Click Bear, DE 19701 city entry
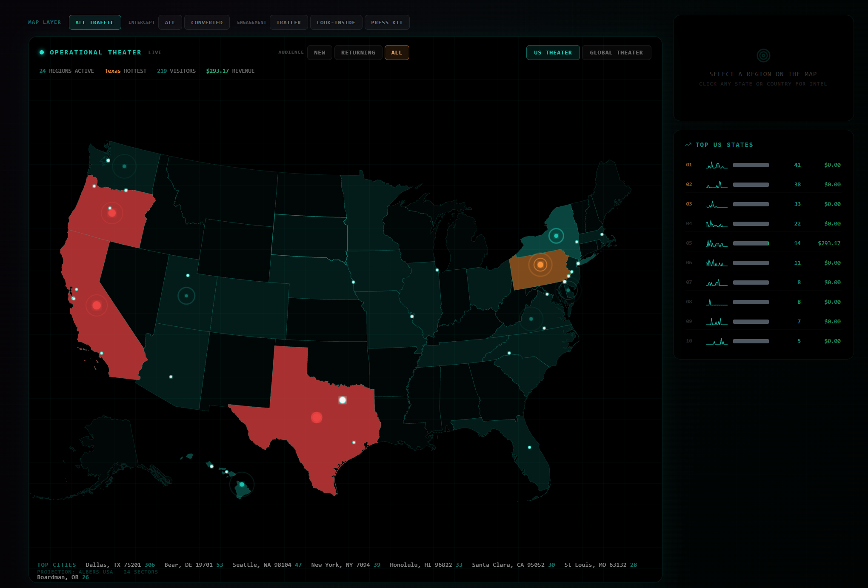Image resolution: width=868 pixels, height=588 pixels. pyautogui.click(x=194, y=565)
